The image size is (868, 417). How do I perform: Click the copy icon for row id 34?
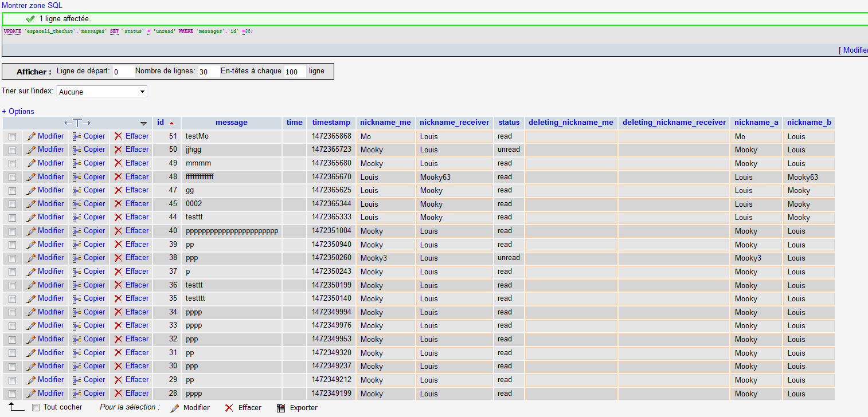pos(77,312)
